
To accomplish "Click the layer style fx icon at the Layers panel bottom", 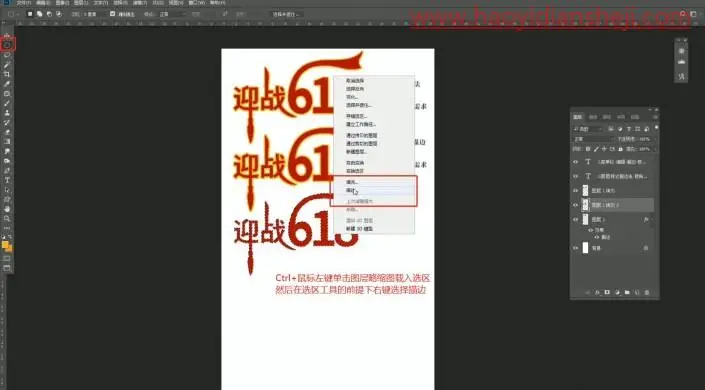I will (598, 292).
